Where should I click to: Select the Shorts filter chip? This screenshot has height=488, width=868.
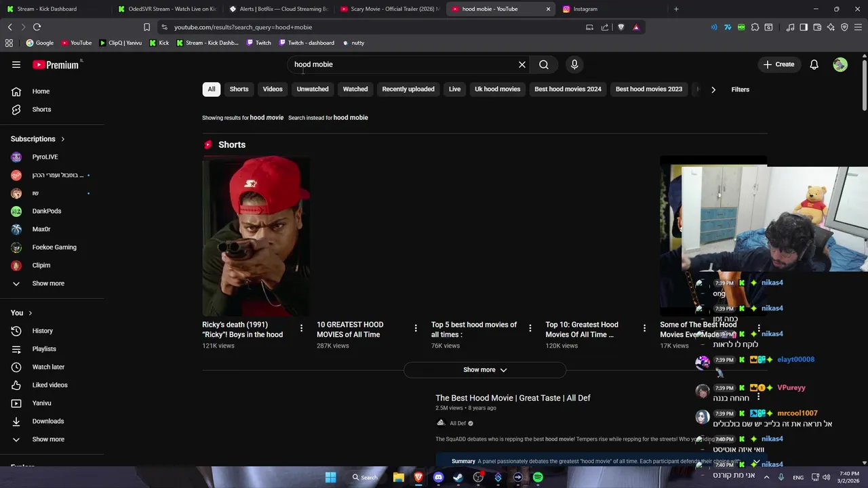[239, 89]
